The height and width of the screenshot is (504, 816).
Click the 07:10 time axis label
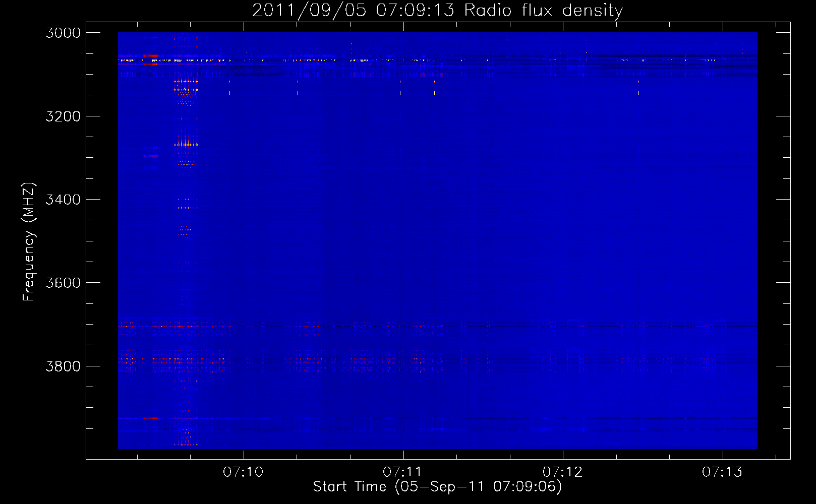[244, 472]
